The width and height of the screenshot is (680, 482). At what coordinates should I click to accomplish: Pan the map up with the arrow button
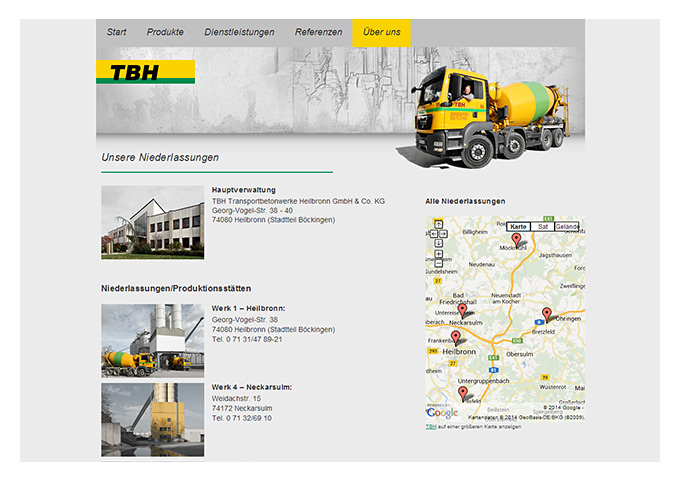(x=438, y=224)
